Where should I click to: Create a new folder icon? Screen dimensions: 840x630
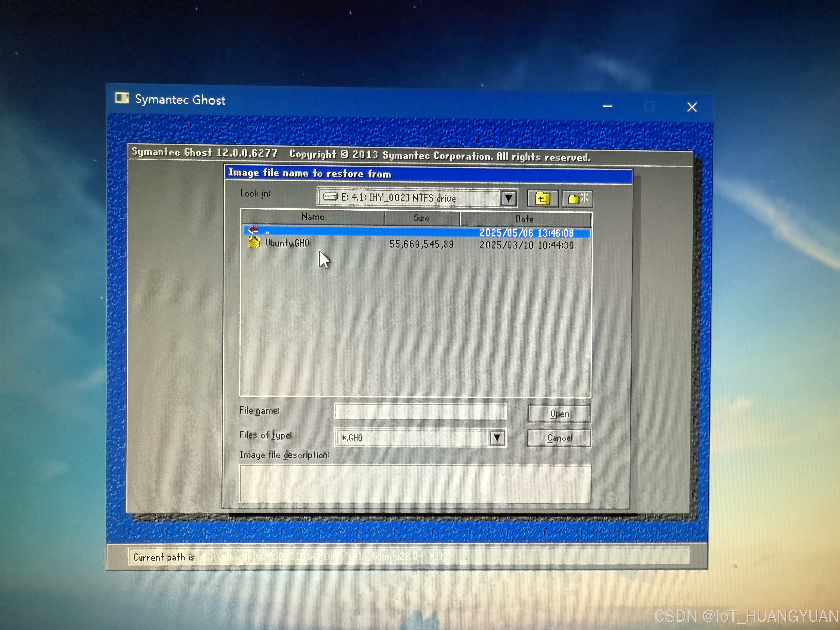(577, 199)
